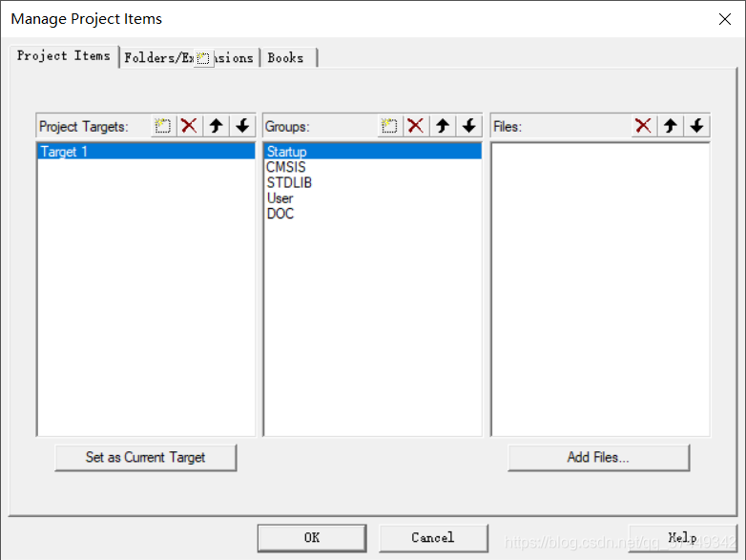Add a new group with New icon
Viewport: 746px width, 560px height.
(x=389, y=126)
